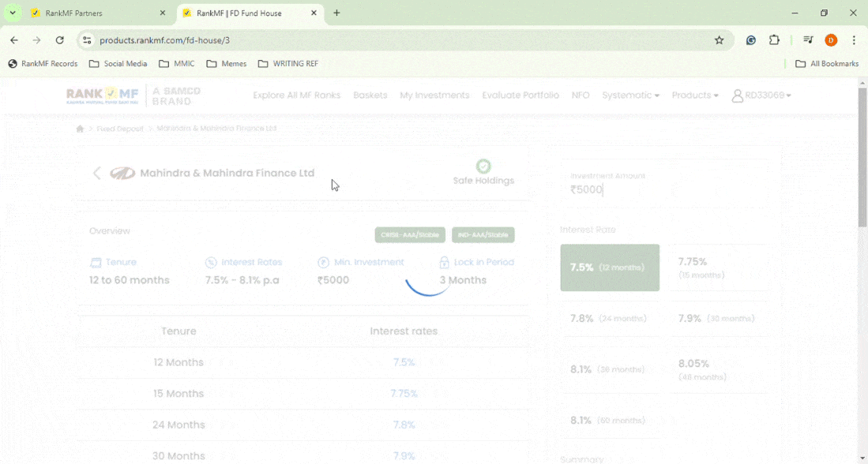The height and width of the screenshot is (464, 868).
Task: Click the Investment Amount input field
Action: click(664, 183)
